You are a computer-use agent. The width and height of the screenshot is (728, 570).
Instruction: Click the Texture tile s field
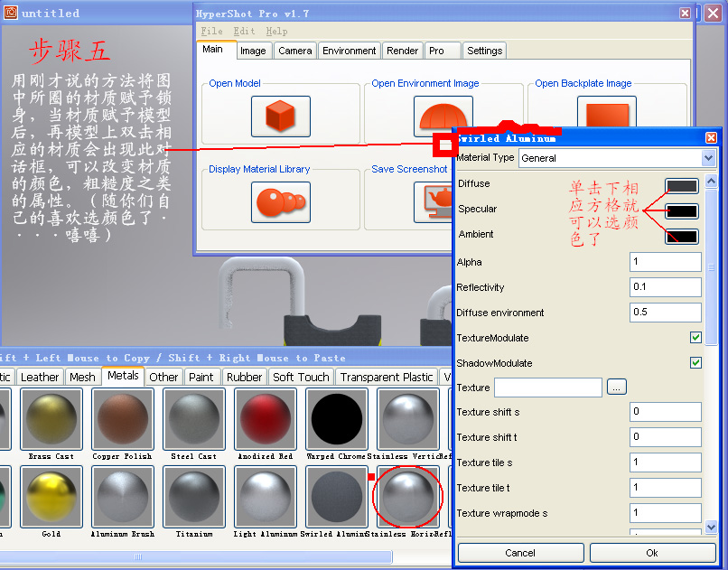666,463
